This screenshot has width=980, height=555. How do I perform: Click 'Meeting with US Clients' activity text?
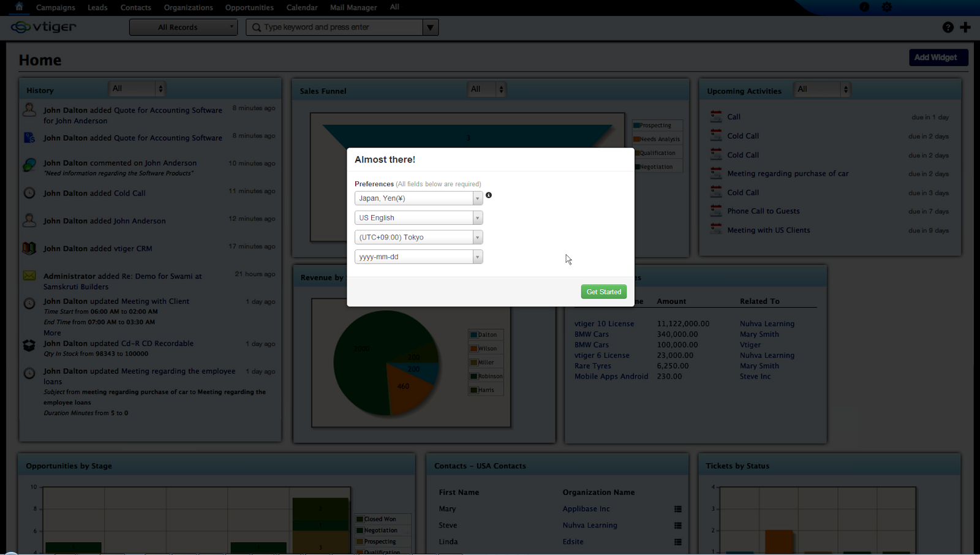click(x=769, y=230)
